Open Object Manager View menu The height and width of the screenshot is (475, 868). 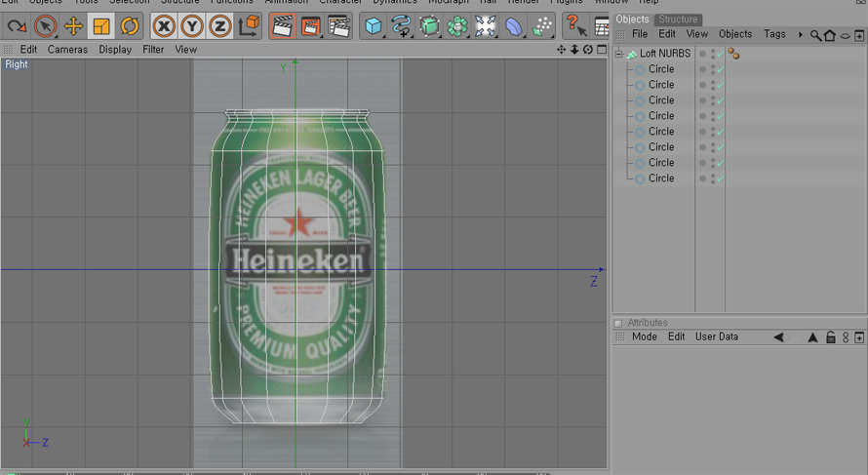coord(697,34)
